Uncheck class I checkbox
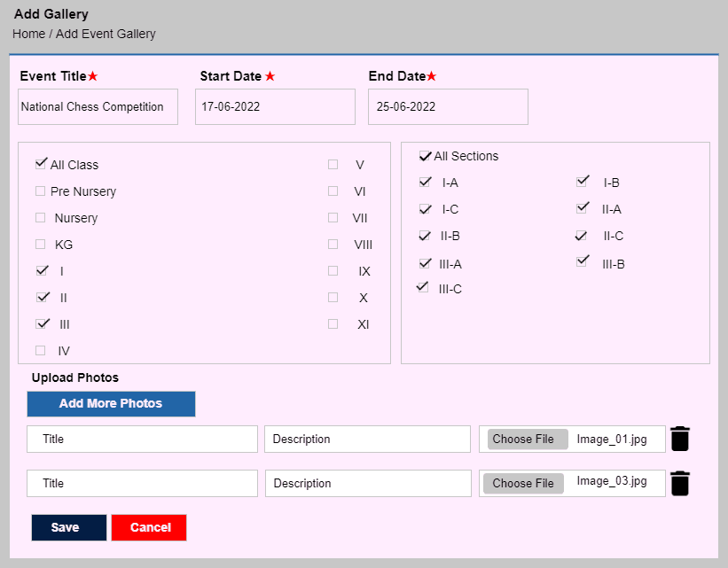 tap(42, 270)
